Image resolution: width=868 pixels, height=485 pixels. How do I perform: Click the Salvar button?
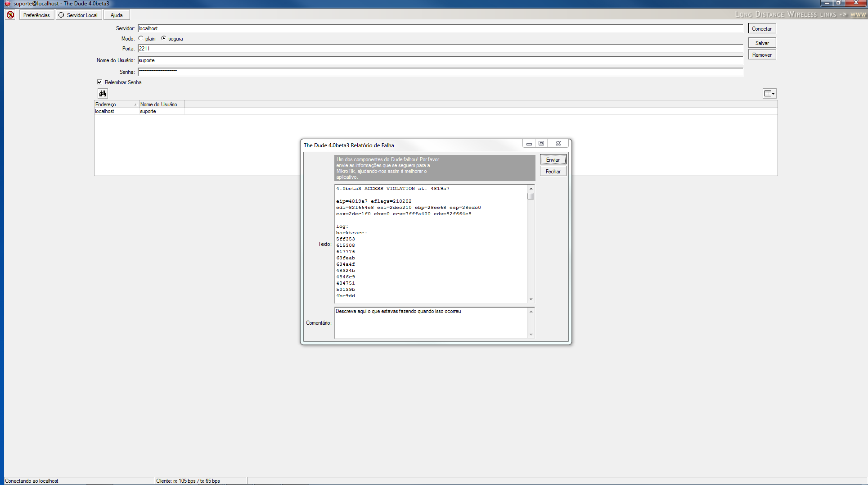click(762, 43)
